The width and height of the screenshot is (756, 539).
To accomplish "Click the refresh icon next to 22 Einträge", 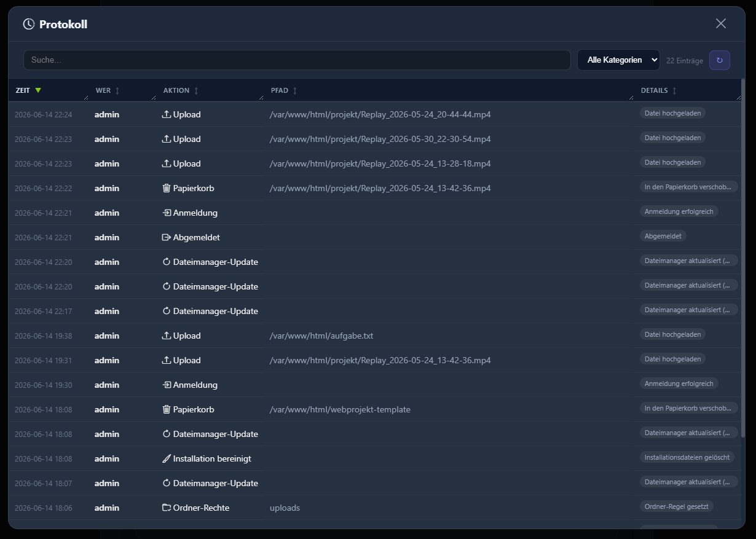I will (x=720, y=60).
